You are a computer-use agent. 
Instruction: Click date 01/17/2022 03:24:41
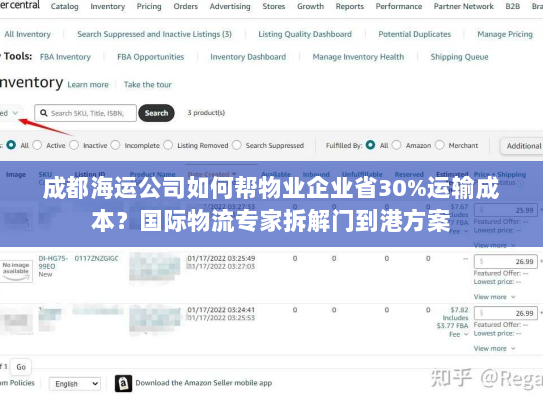coord(221,310)
